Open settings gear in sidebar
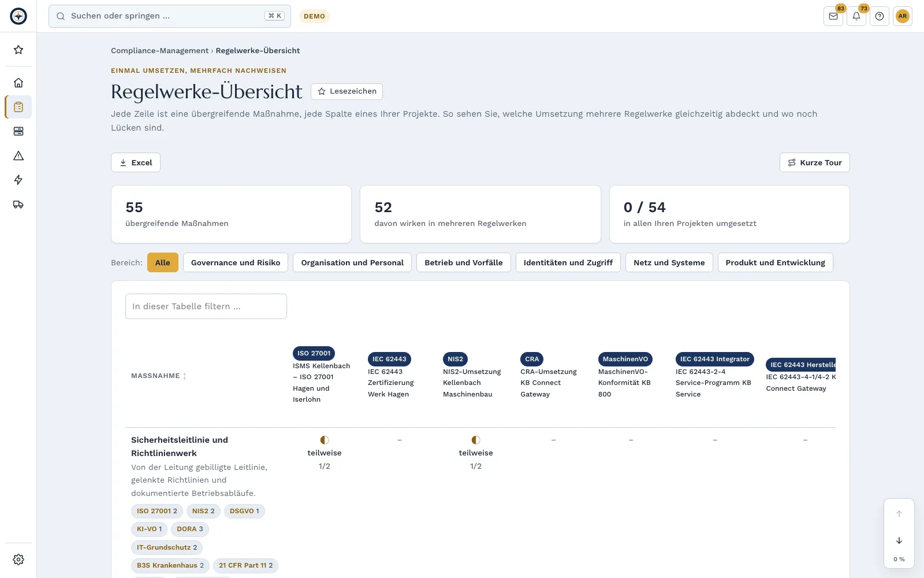This screenshot has width=924, height=578. click(18, 560)
